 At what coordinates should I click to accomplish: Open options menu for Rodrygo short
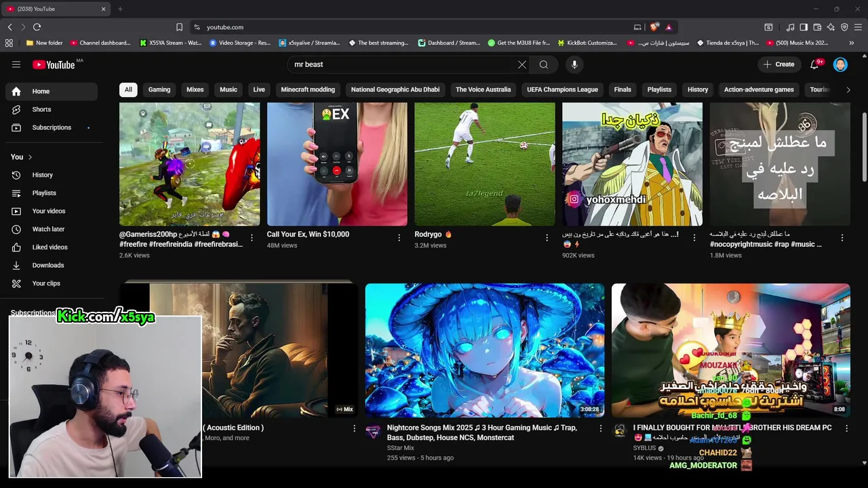coord(547,238)
